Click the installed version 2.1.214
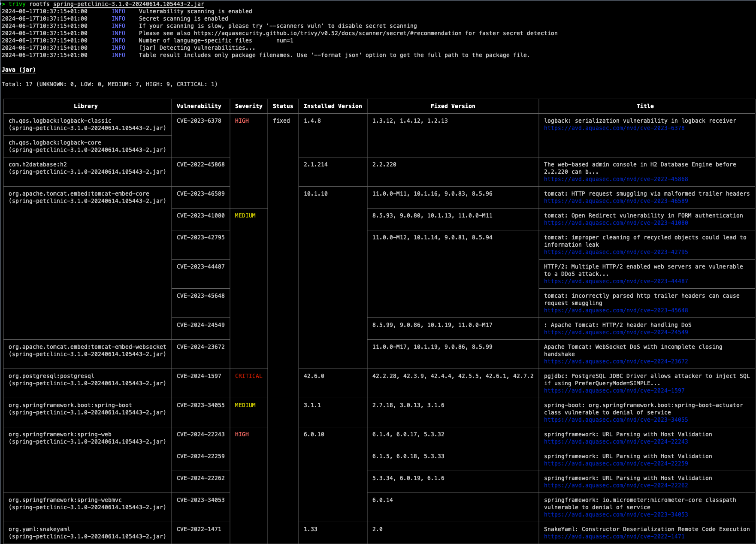The width and height of the screenshot is (756, 544). coord(316,165)
